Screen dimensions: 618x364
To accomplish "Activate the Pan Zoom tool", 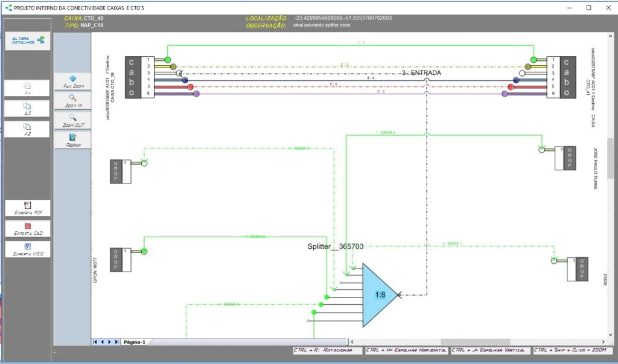I will click(x=72, y=81).
